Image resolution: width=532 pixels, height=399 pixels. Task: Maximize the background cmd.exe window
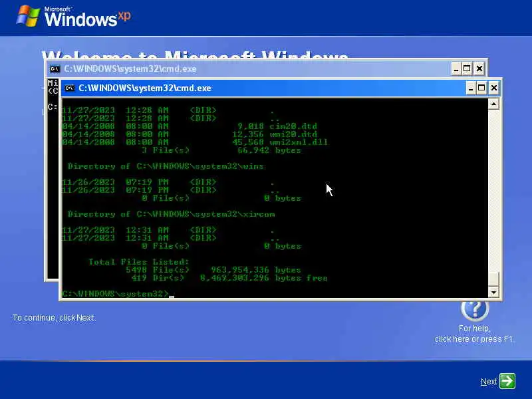point(467,69)
